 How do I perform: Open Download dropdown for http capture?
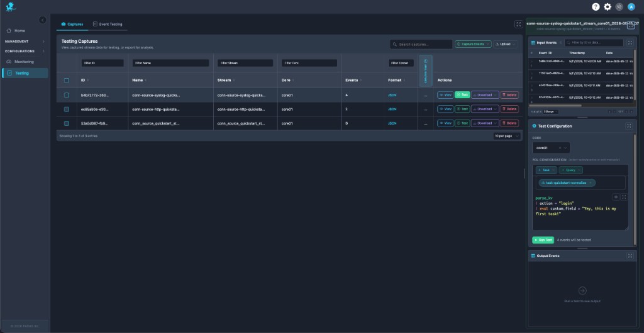(x=485, y=109)
